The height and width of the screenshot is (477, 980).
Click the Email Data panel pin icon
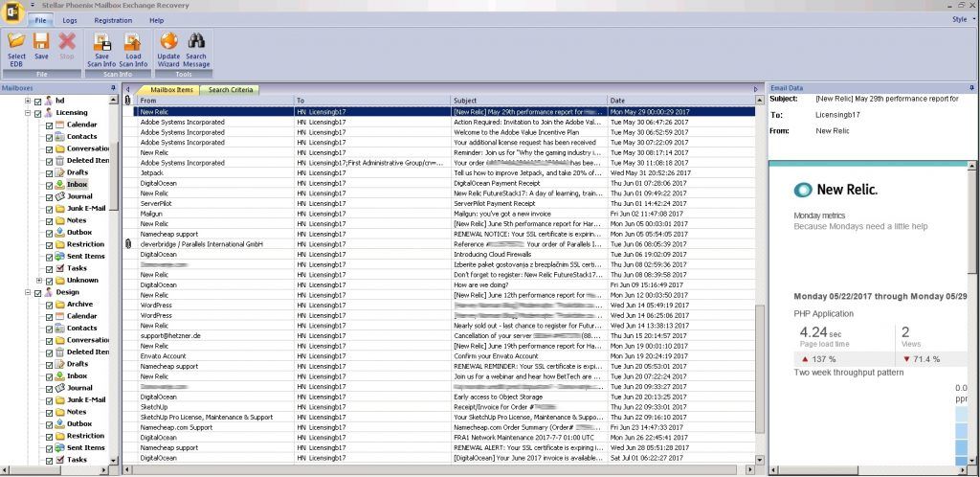pyautogui.click(x=972, y=88)
